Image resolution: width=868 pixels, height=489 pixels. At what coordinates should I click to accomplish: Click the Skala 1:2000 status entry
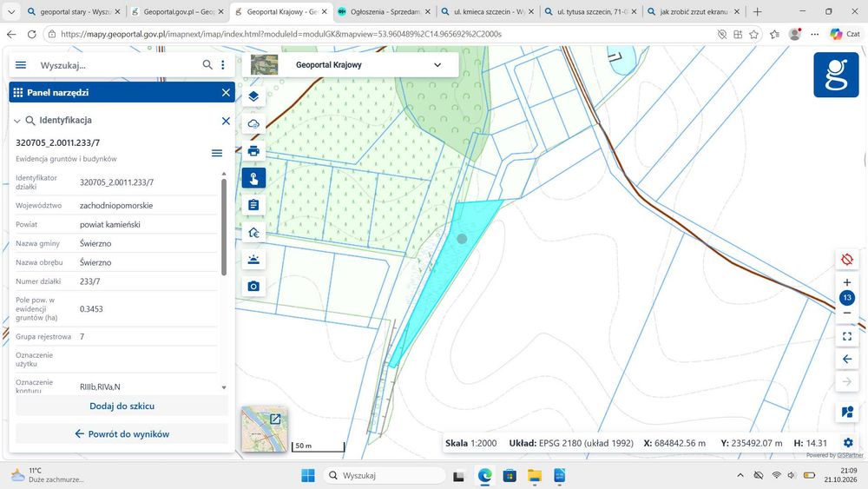(471, 443)
